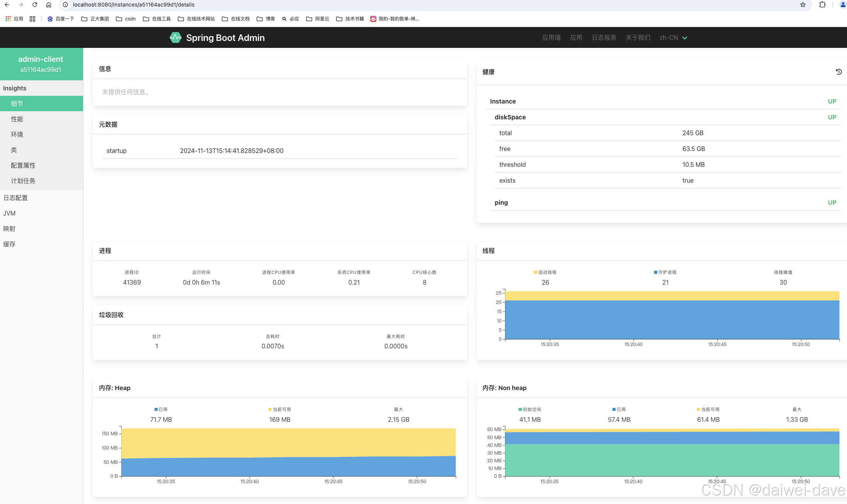Viewport: 847px width, 504px height.
Task: Reload the page with the refresh icon
Action: pos(35,5)
